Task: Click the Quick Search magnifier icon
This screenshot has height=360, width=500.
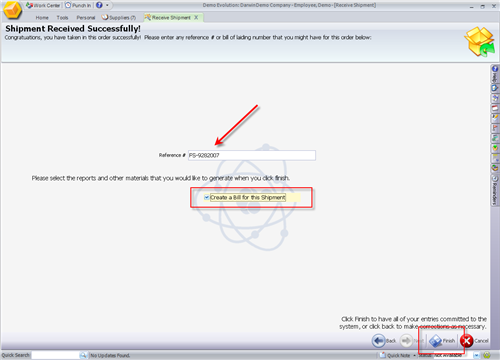Action: [83, 355]
